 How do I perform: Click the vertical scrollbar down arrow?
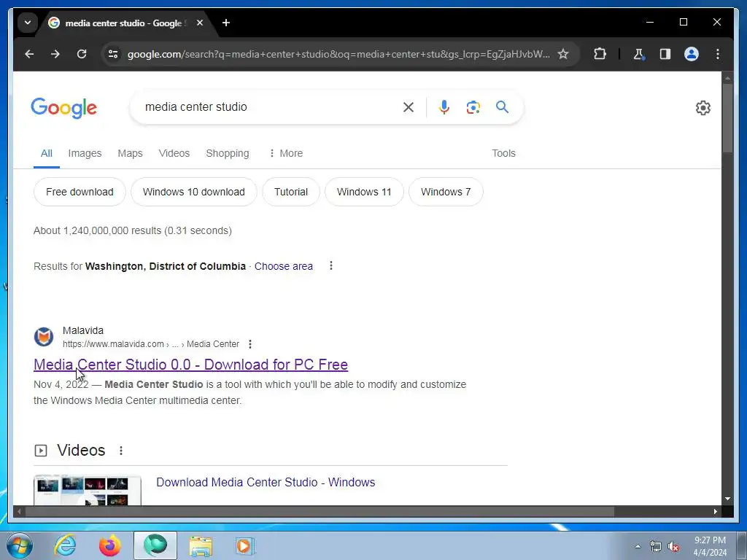tap(727, 499)
